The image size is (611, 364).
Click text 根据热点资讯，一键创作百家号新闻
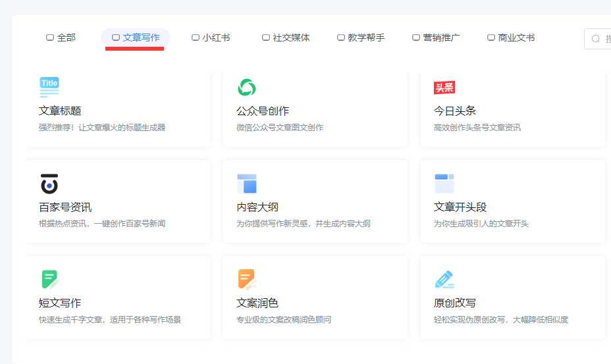(102, 224)
